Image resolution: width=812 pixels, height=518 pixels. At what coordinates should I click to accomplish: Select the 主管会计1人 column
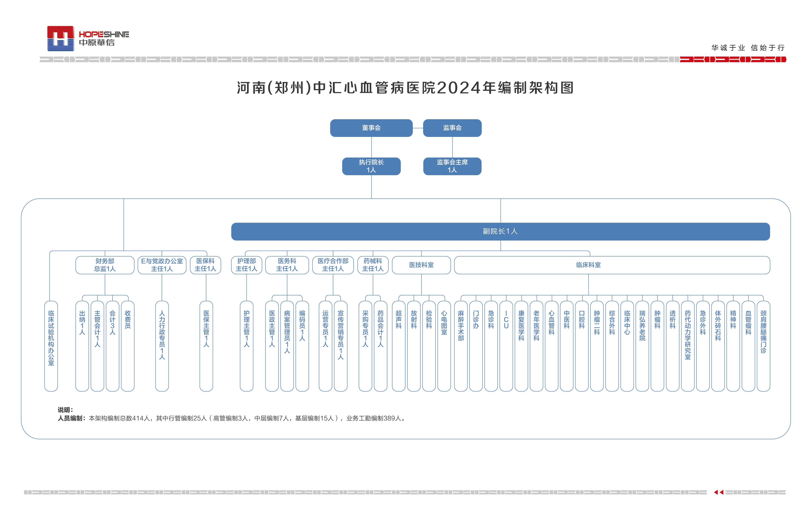click(97, 346)
